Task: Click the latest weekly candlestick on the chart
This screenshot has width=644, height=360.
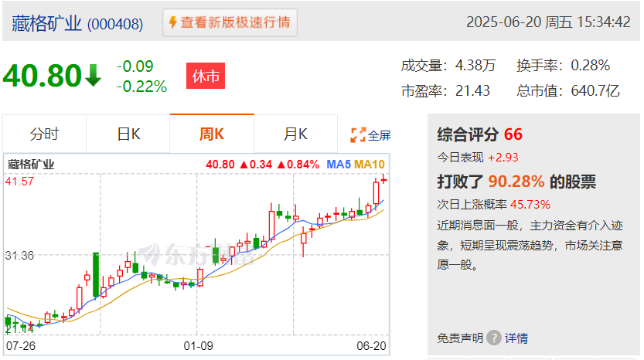Action: pyautogui.click(x=383, y=179)
